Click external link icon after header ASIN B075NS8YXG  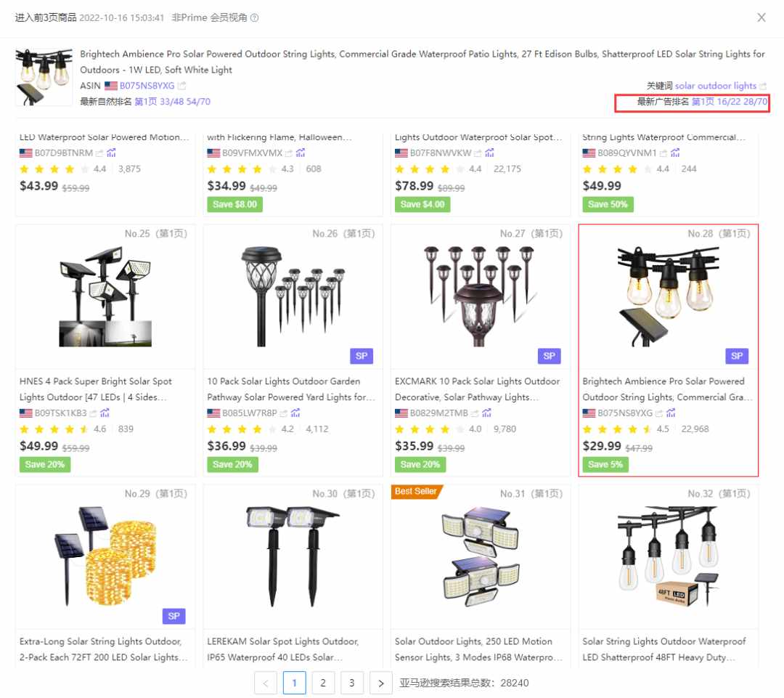click(181, 86)
